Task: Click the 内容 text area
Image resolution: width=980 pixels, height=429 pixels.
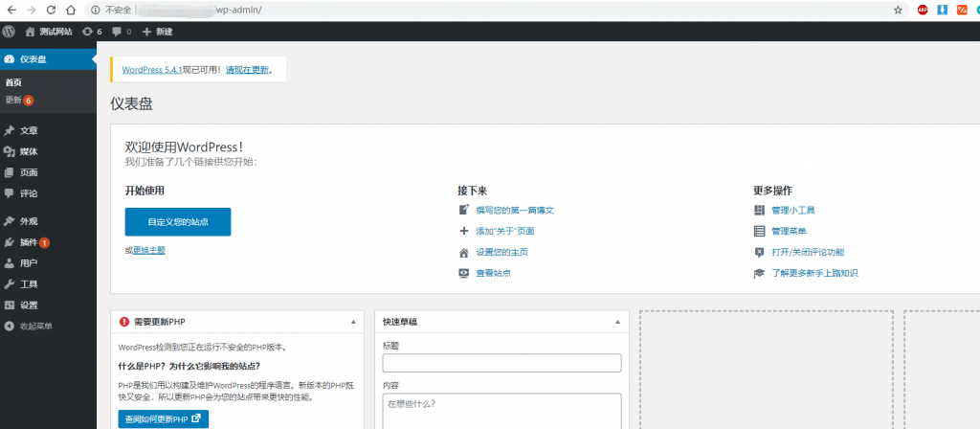Action: (x=501, y=411)
